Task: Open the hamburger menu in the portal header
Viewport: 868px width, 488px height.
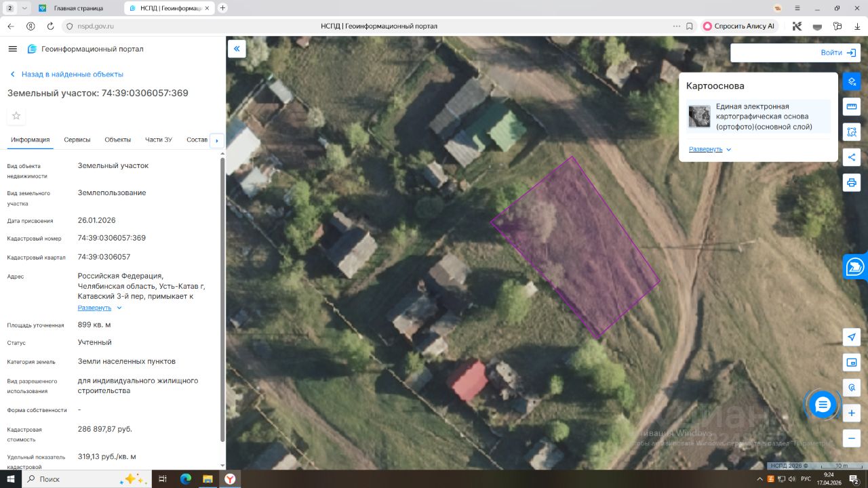Action: click(x=12, y=49)
